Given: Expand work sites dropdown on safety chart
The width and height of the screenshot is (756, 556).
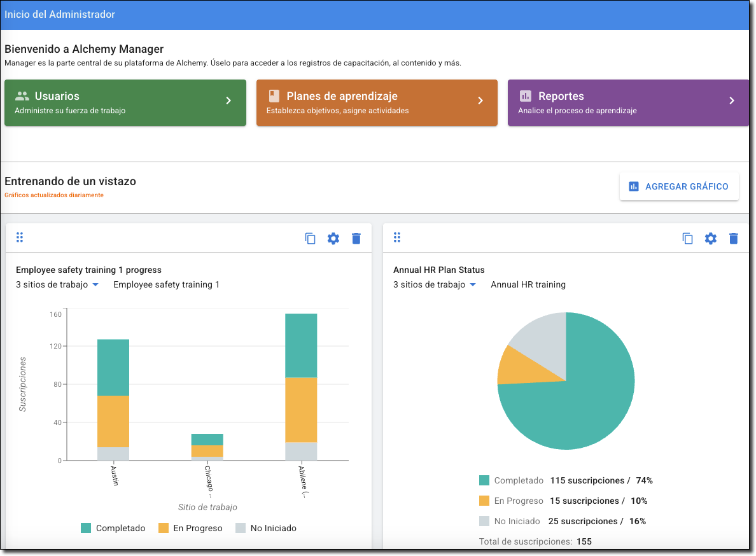Looking at the screenshot, I should pyautogui.click(x=95, y=285).
